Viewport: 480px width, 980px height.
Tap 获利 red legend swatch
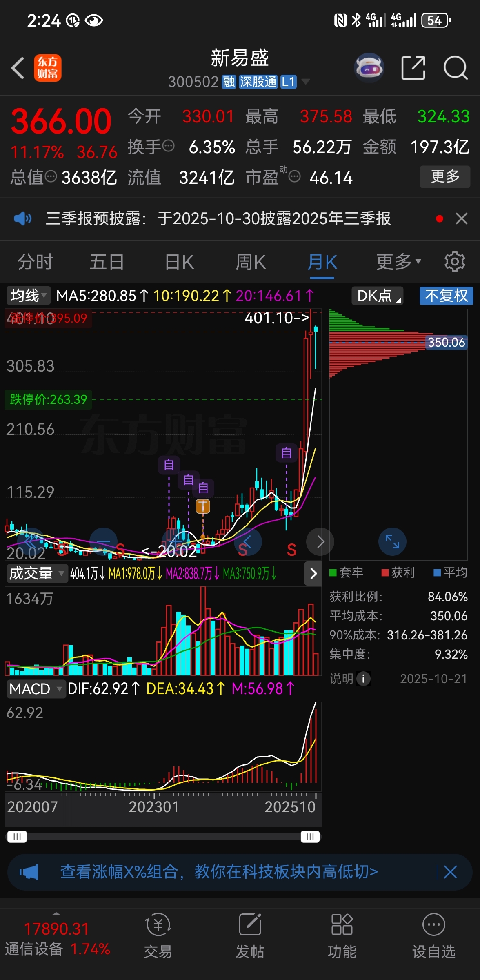tap(385, 572)
